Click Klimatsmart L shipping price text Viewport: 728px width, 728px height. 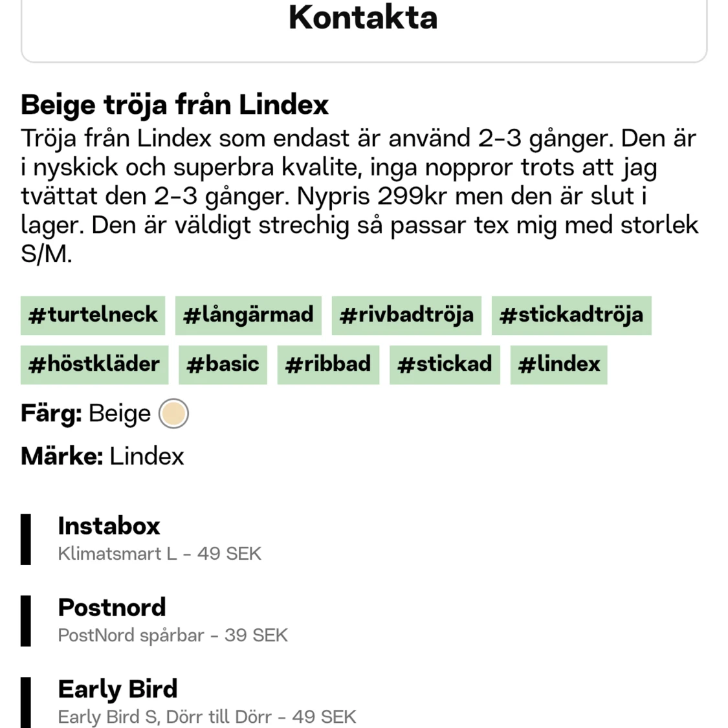tap(159, 553)
